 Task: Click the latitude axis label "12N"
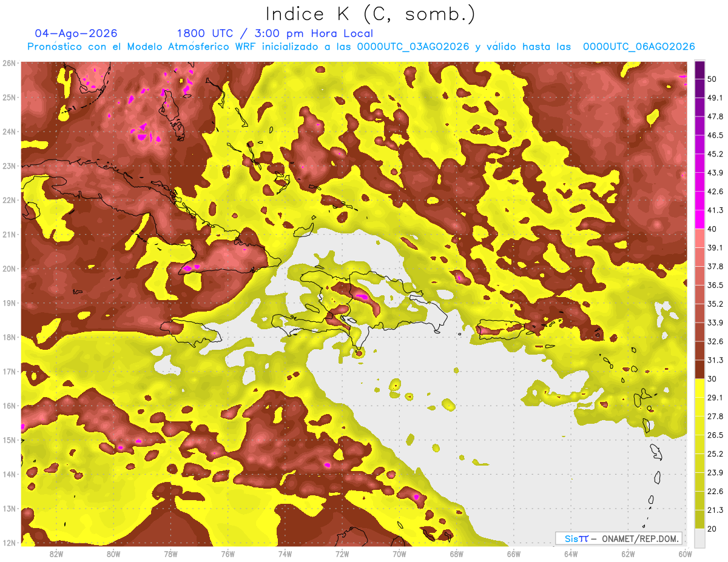pyautogui.click(x=9, y=543)
